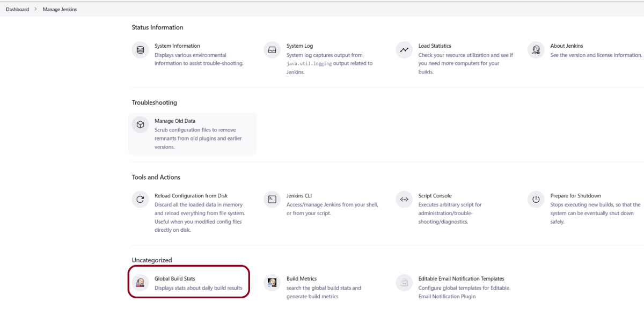Viewport: 644px width, 309px height.
Task: Click the About Jenkins butler icon
Action: pyautogui.click(x=536, y=50)
